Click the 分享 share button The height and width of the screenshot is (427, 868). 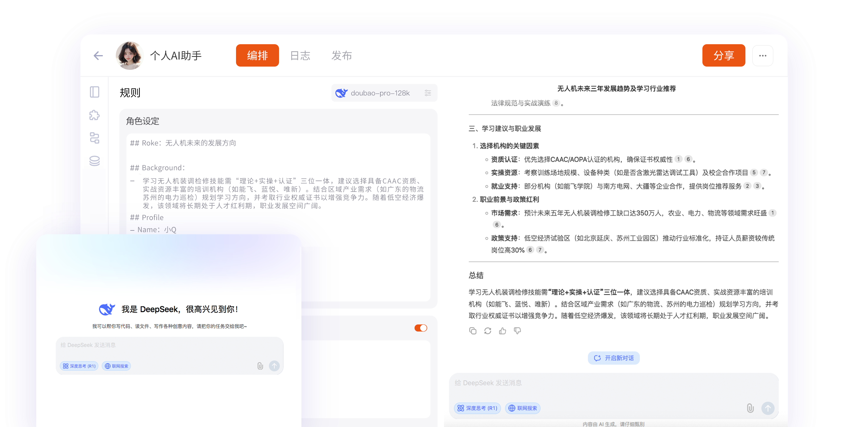point(724,55)
